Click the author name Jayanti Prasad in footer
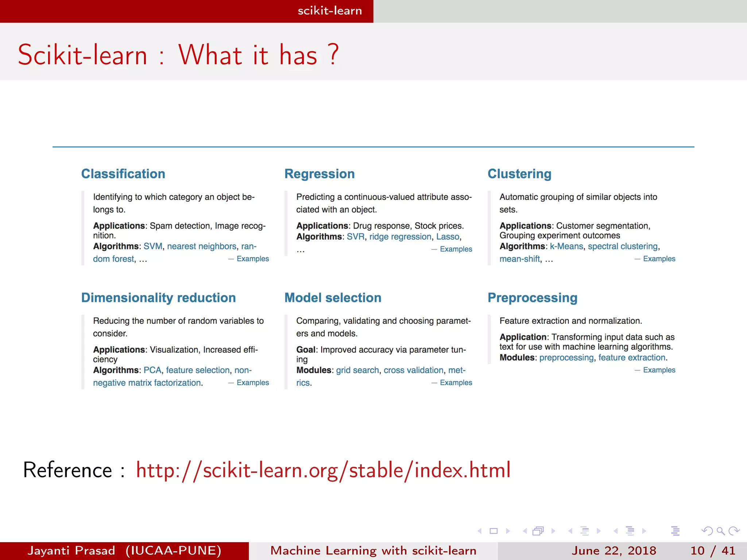The width and height of the screenshot is (747, 560). 71,551
